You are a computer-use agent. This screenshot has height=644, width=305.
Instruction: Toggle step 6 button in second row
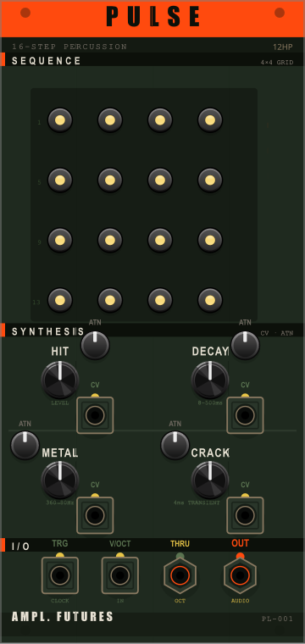click(110, 180)
